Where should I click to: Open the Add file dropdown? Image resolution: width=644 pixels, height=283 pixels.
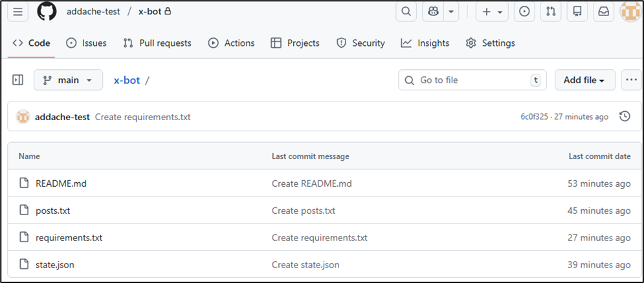tap(584, 80)
